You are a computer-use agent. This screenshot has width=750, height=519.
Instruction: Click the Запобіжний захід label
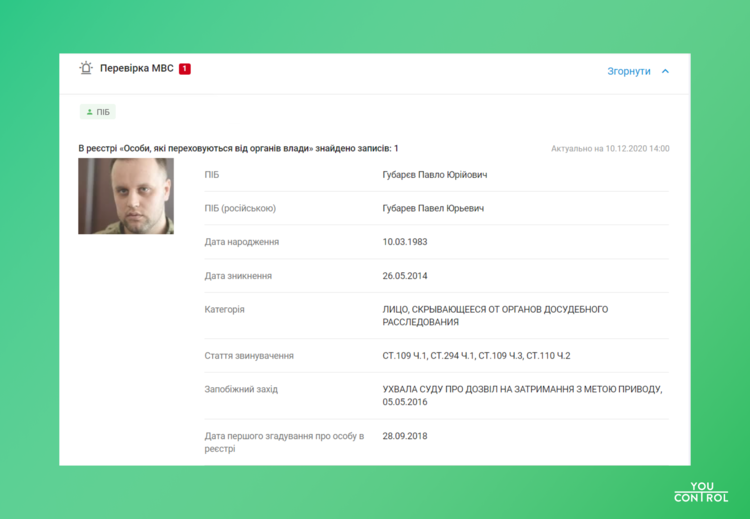[241, 389]
